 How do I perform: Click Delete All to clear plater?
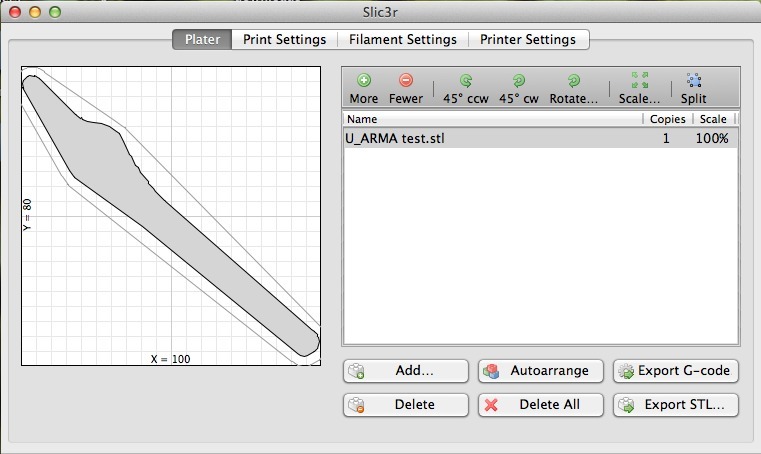pos(543,405)
